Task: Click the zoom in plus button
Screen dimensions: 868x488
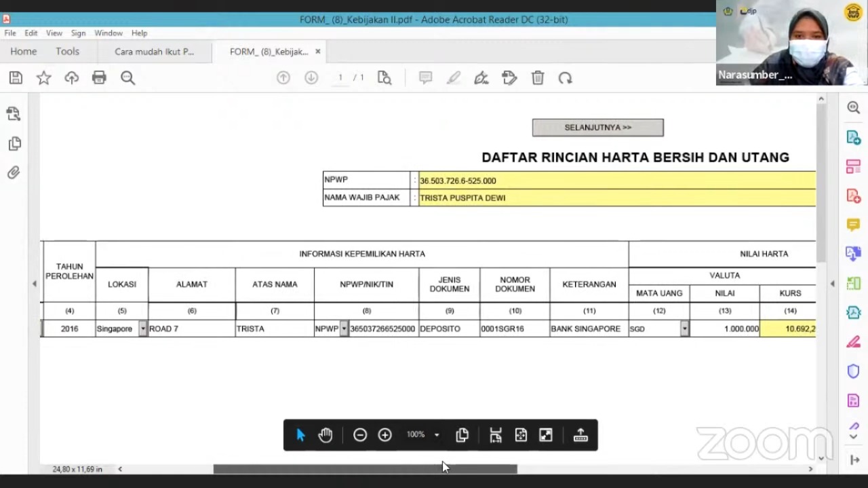Action: pyautogui.click(x=384, y=435)
